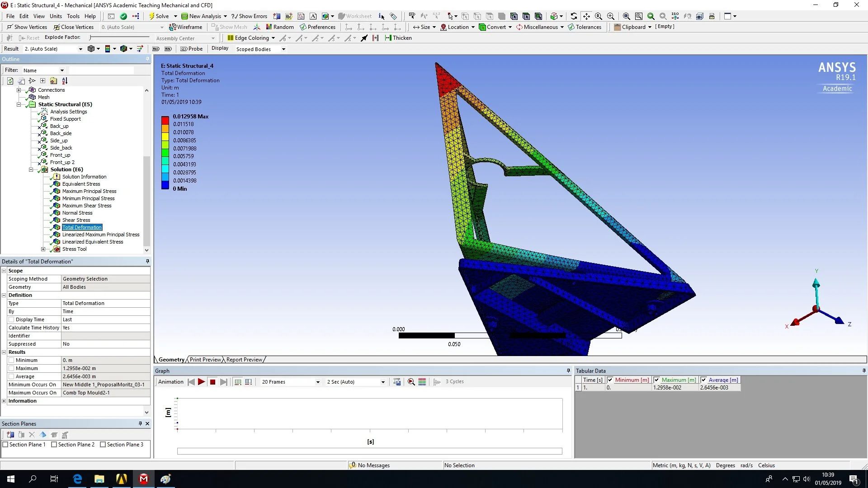Open the Tools menu
Screen dimensions: 868x488
(x=73, y=16)
